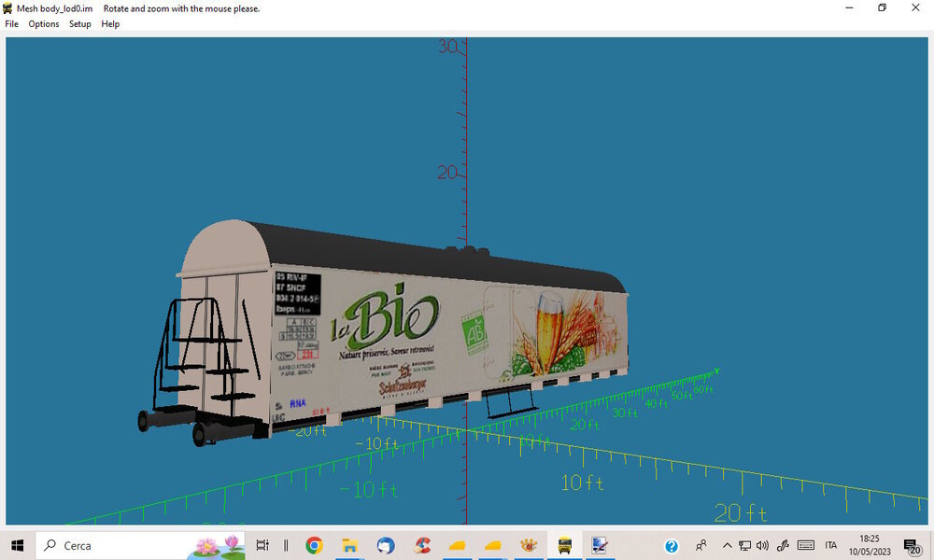The image size is (934, 560).
Task: Open the red CCleaner taskbar icon
Action: pos(422,545)
